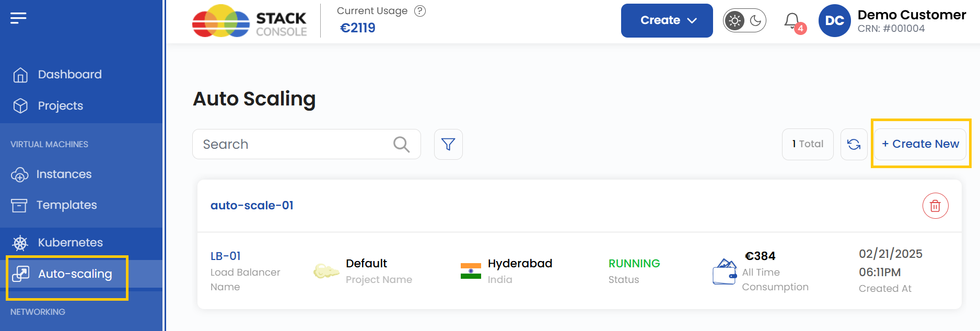Refresh the auto scaling list
Screen dimensions: 980x331
click(x=854, y=144)
